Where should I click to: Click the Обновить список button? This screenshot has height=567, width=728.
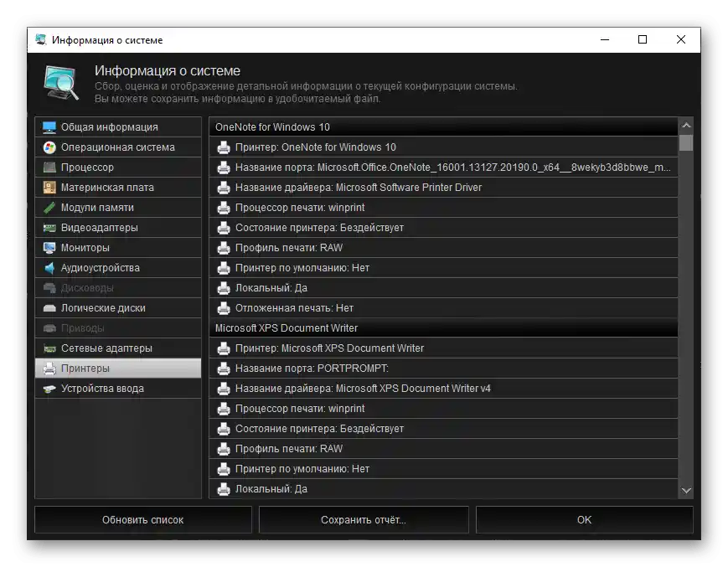point(143,519)
